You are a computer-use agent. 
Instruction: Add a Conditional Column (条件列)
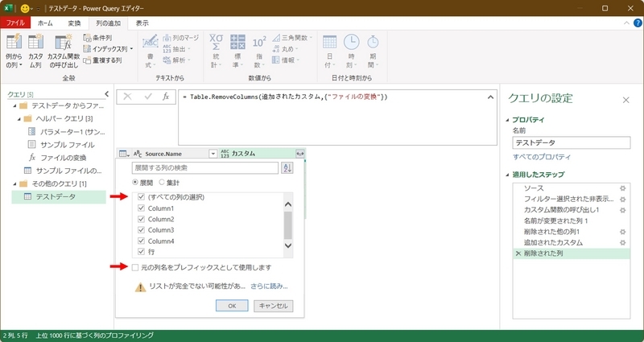[97, 38]
